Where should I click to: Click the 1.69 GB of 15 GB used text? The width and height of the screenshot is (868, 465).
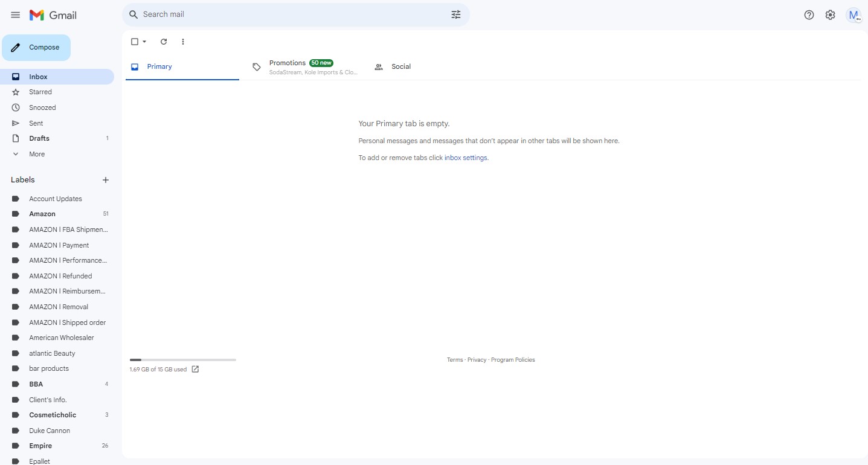click(x=158, y=370)
